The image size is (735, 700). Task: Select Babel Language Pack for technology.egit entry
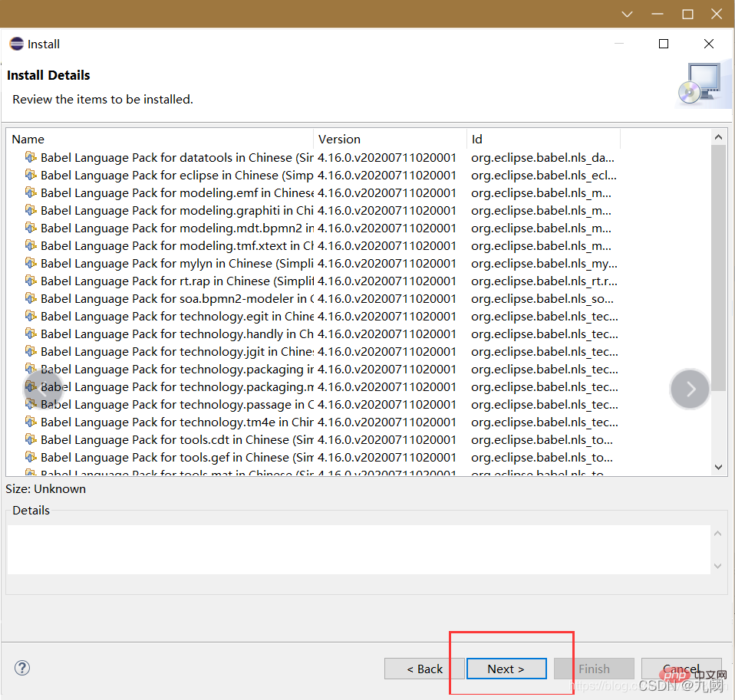[x=176, y=317]
